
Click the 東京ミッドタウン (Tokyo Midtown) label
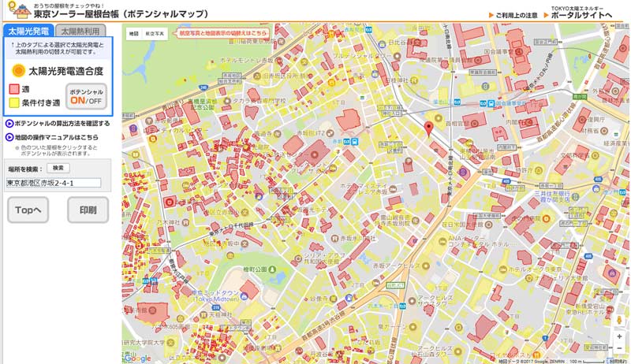click(x=215, y=296)
